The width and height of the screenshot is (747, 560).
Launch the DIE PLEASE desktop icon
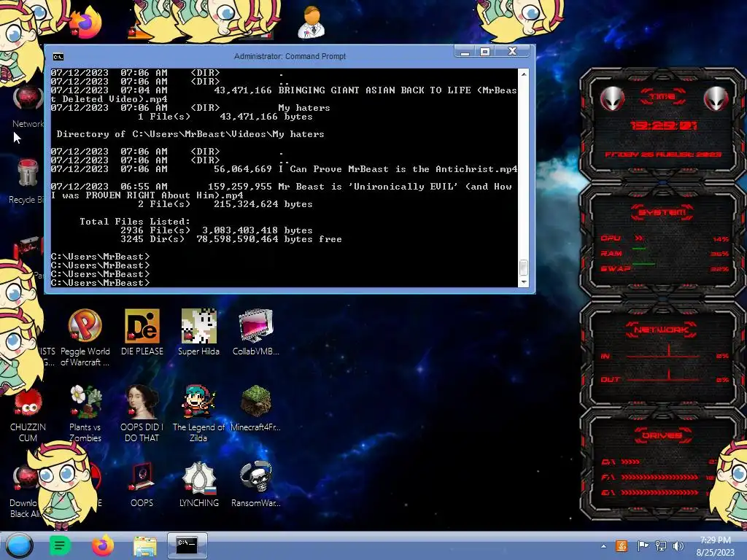pos(142,332)
